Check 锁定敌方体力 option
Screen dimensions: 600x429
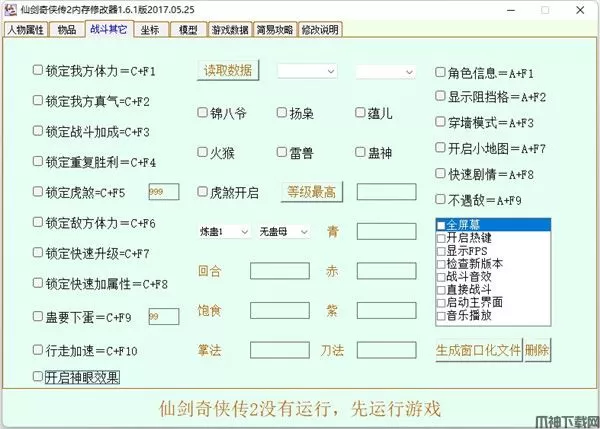38,222
